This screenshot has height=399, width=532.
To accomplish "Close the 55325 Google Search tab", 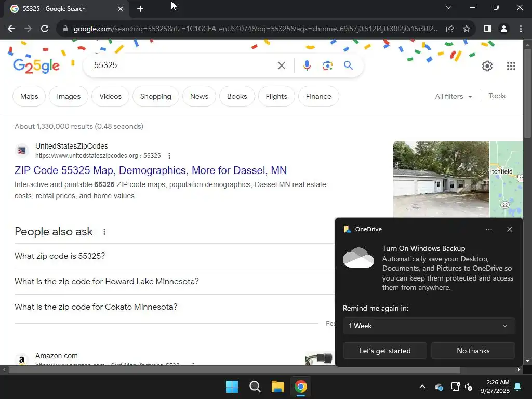I will tap(121, 9).
